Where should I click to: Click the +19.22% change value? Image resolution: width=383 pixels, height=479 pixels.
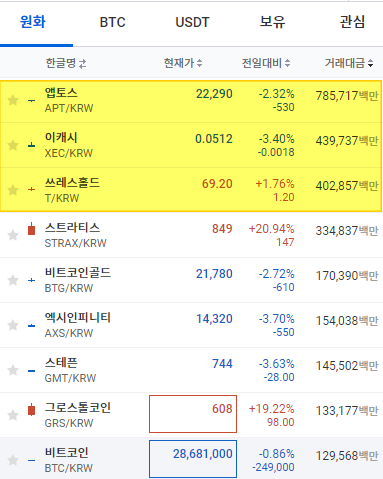(x=271, y=409)
